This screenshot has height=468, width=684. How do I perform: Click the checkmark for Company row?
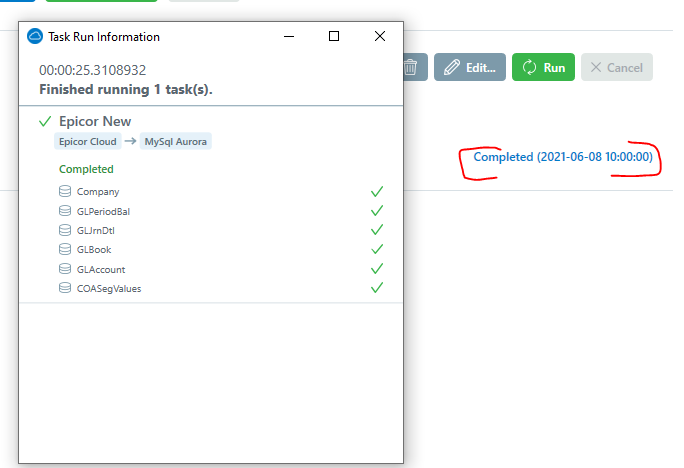377,191
